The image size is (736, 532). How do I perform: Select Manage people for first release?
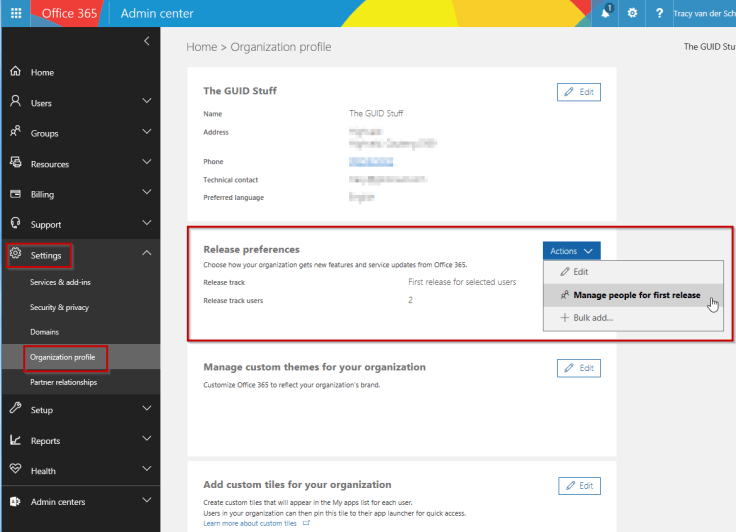click(636, 295)
